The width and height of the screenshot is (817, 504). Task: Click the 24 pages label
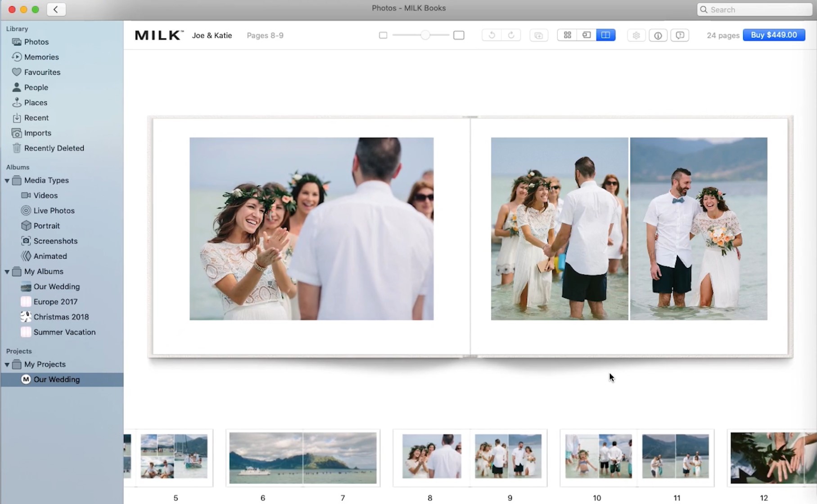[x=723, y=36]
